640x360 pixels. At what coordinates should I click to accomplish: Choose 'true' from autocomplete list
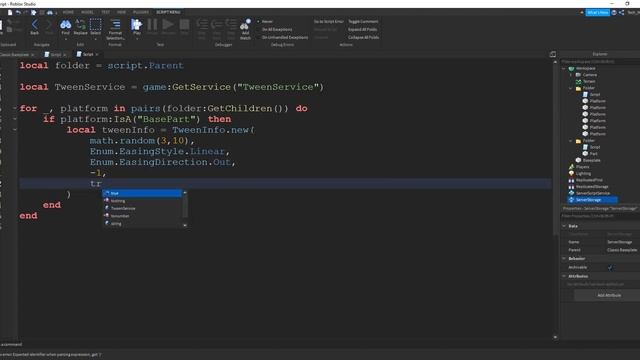pos(142,193)
